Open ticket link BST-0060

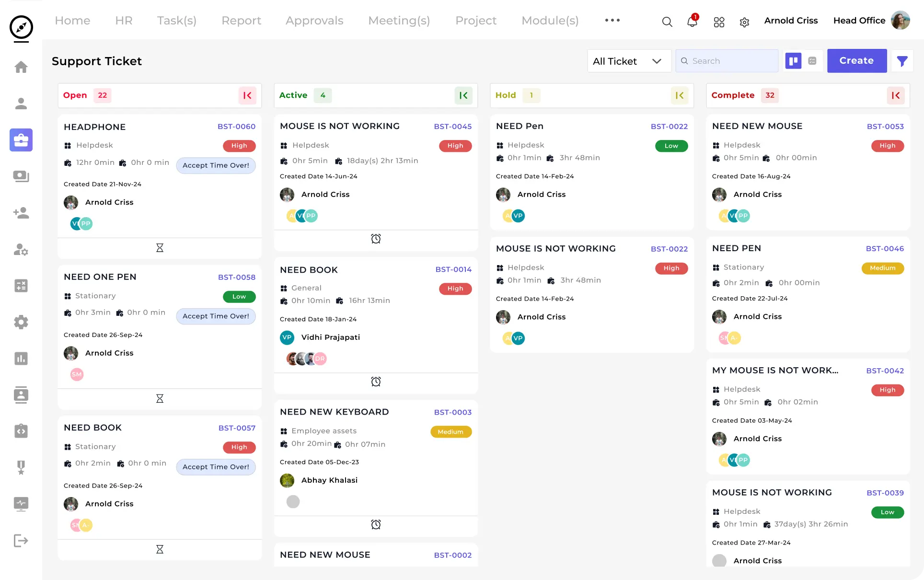pos(236,127)
